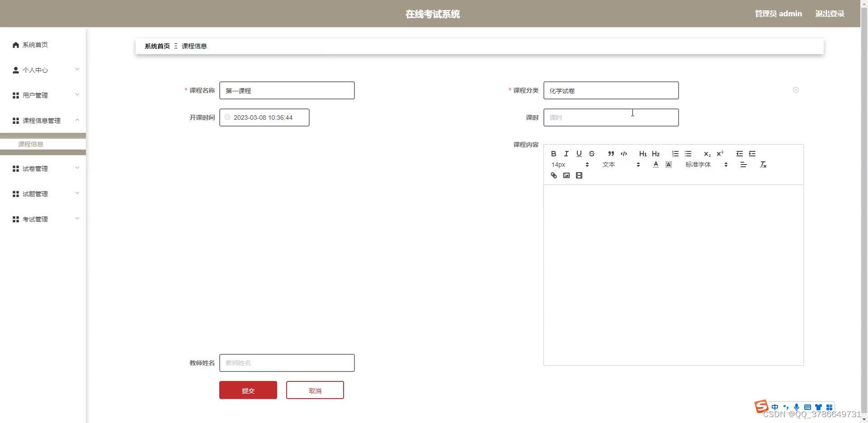Image resolution: width=868 pixels, height=423 pixels.
Task: Toggle bold formatting in editor
Action: [553, 154]
